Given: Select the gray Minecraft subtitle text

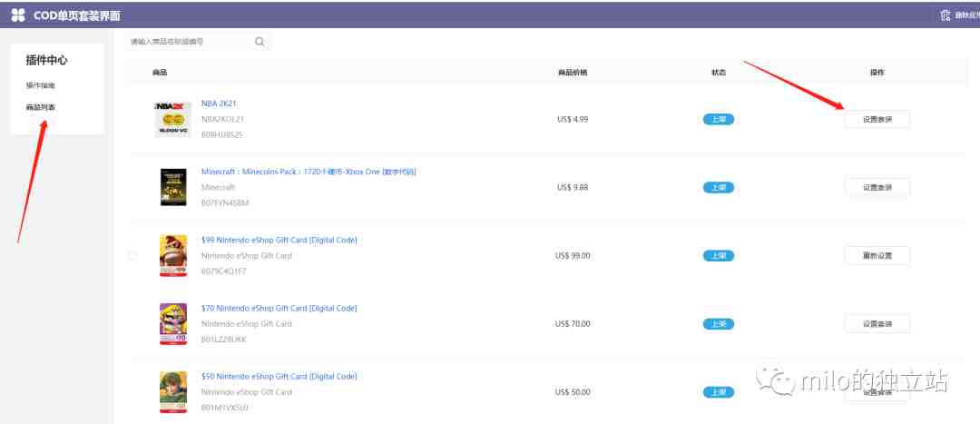Looking at the screenshot, I should pyautogui.click(x=218, y=187).
